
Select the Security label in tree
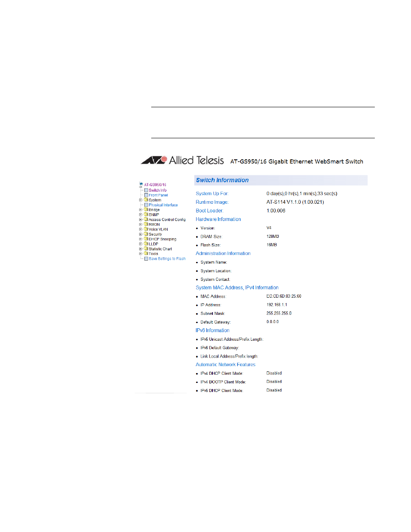(x=156, y=234)
